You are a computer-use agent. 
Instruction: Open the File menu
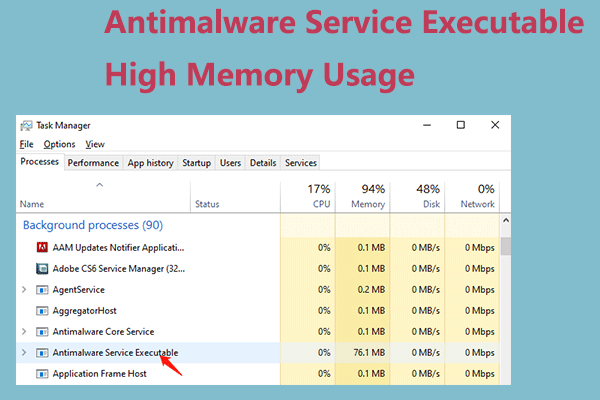(x=26, y=144)
